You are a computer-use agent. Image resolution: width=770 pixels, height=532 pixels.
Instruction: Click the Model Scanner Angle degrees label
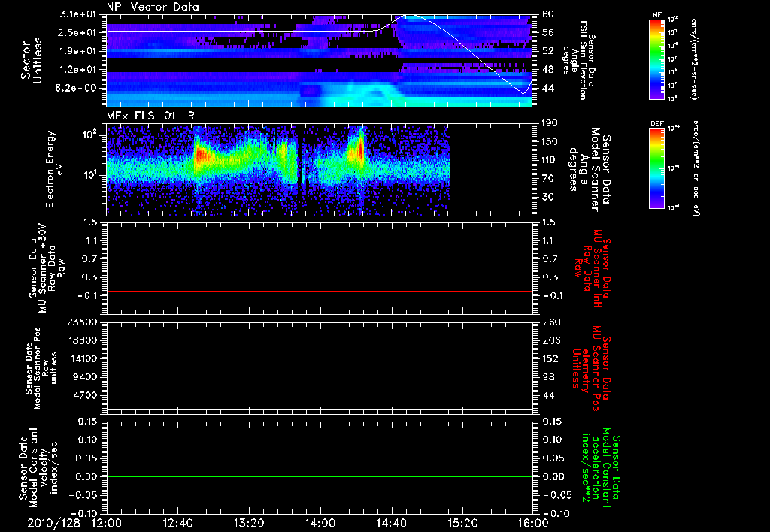coord(590,170)
